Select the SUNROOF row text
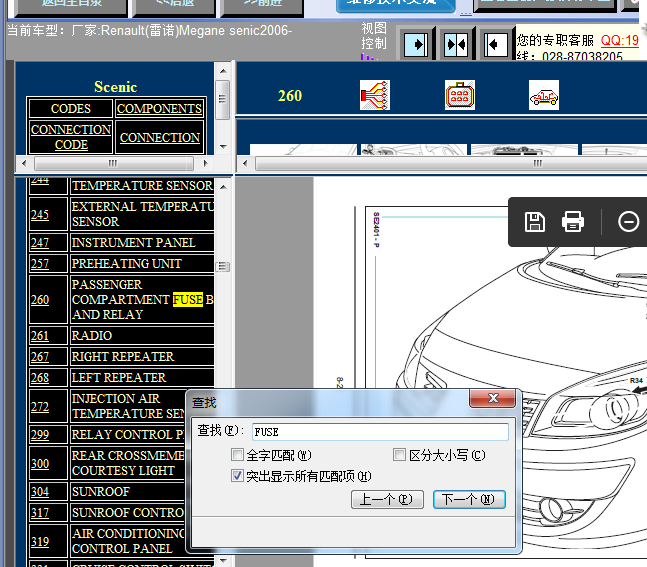 (101, 492)
